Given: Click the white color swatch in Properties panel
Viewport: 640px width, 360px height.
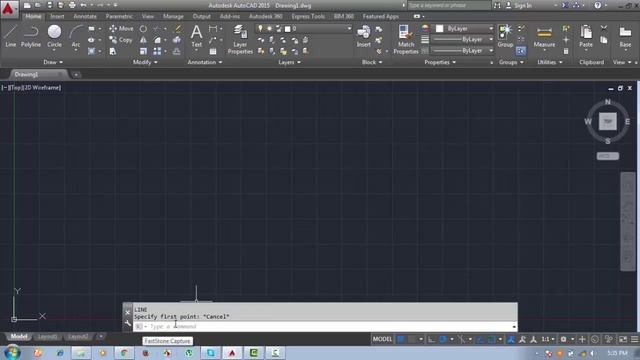Looking at the screenshot, I should click(x=440, y=29).
